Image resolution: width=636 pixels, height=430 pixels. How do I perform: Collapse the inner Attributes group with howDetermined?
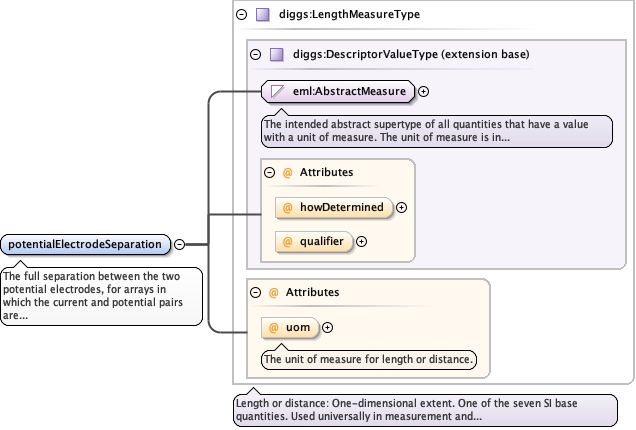pyautogui.click(x=269, y=172)
